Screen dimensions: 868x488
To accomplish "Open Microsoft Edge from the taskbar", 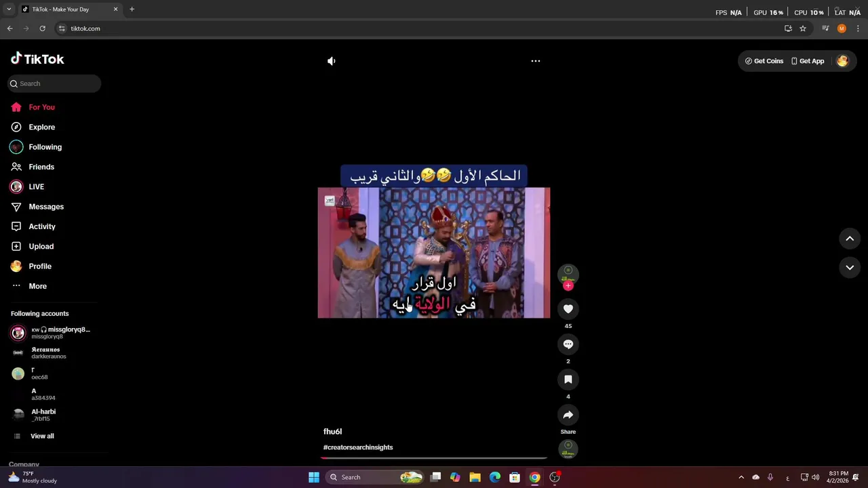I will tap(495, 477).
